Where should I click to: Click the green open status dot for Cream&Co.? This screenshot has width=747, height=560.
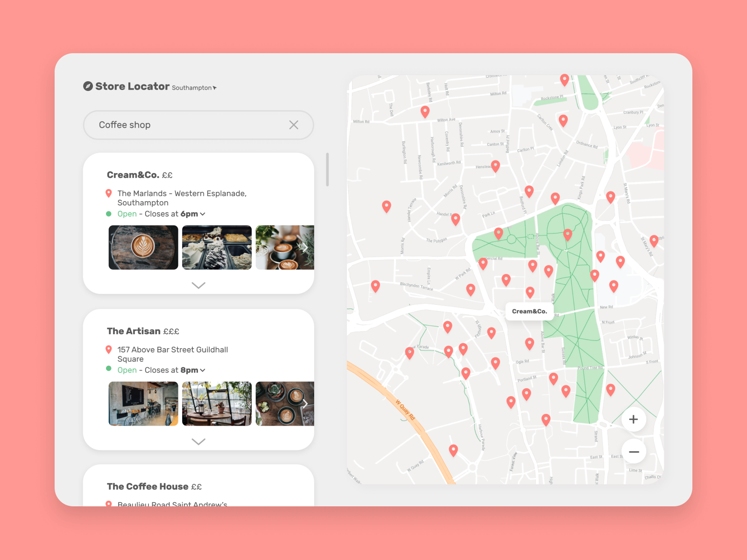(x=108, y=214)
